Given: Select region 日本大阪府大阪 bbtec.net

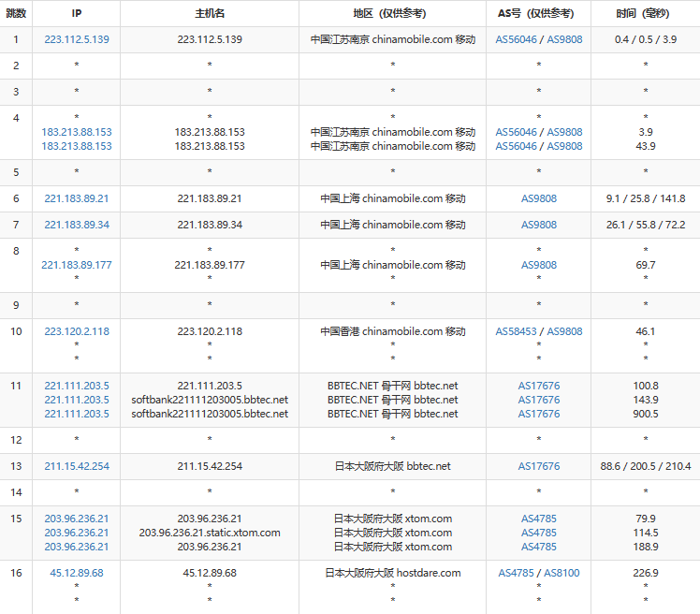Looking at the screenshot, I should pos(393,466).
